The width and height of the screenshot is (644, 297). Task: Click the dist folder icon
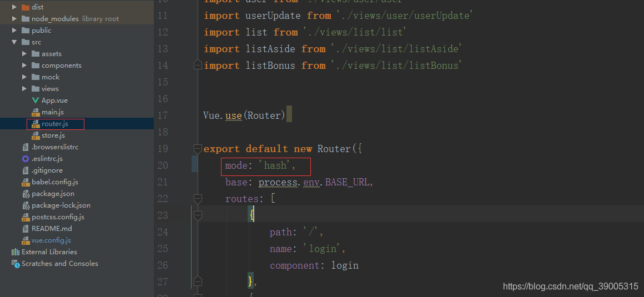coord(25,7)
